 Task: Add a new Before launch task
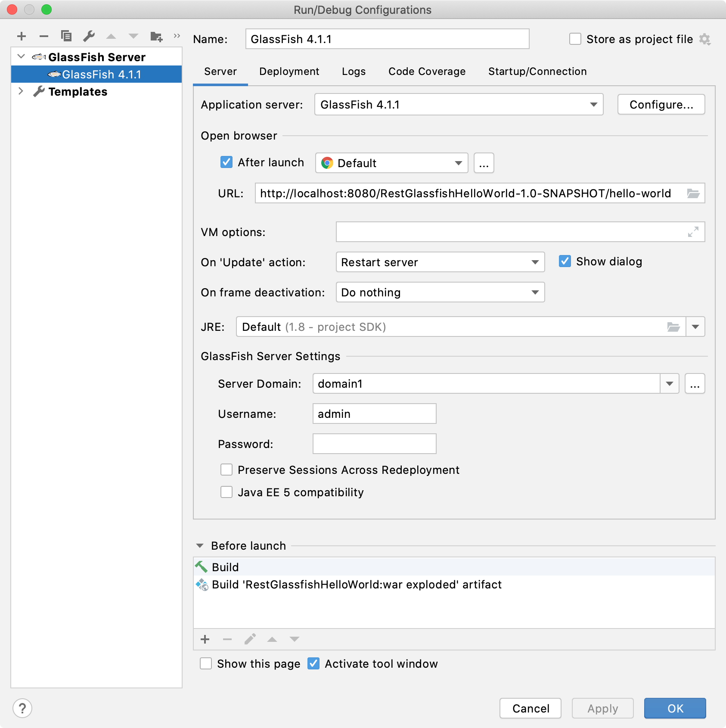coord(205,639)
